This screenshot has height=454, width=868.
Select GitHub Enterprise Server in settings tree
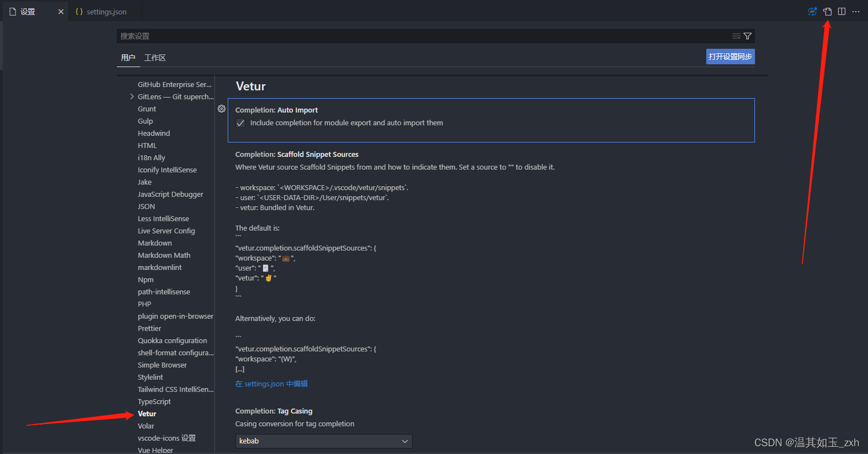(174, 84)
